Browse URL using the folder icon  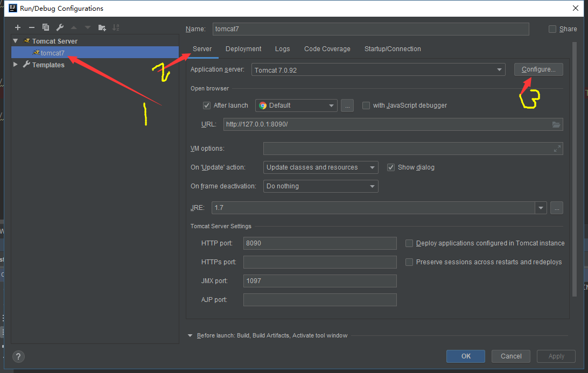[556, 124]
